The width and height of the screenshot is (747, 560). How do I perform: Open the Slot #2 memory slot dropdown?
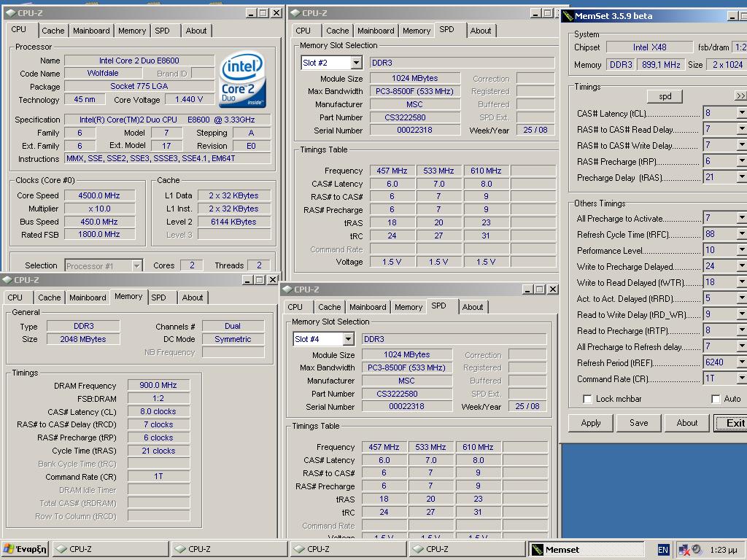coord(356,63)
